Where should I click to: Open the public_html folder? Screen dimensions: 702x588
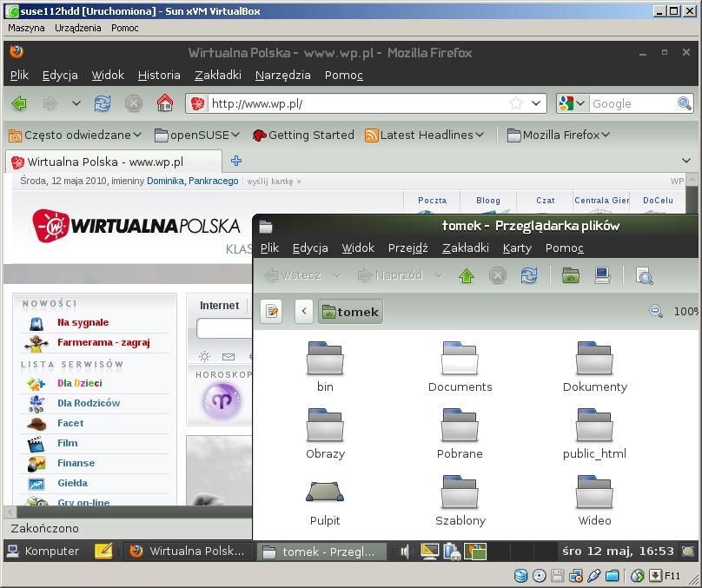tap(594, 434)
